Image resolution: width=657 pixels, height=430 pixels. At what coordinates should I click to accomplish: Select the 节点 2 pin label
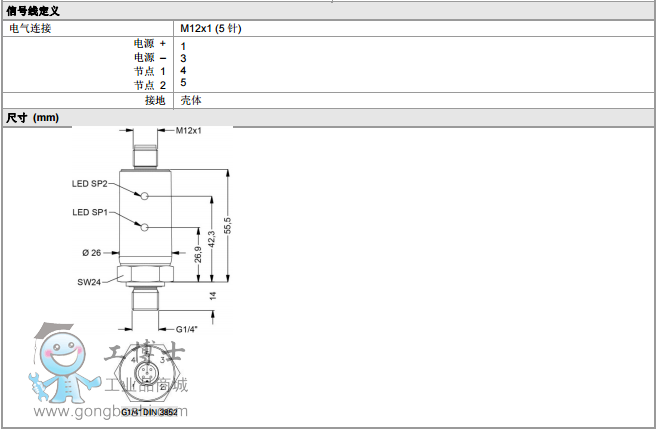tap(149, 84)
